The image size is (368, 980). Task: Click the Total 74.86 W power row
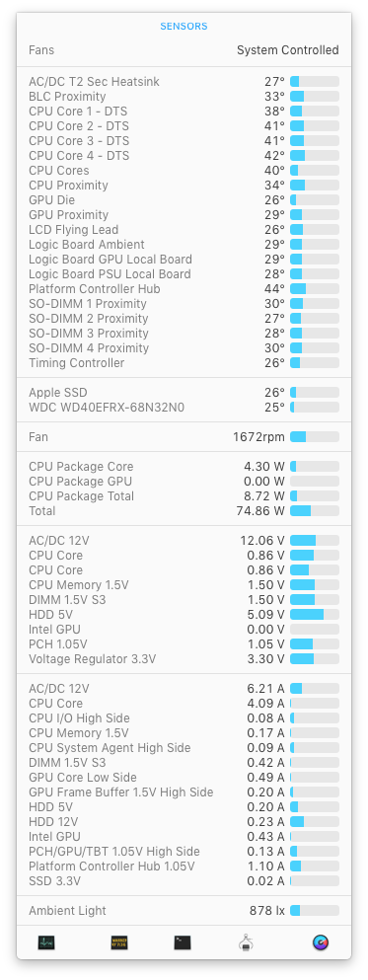coord(184,511)
